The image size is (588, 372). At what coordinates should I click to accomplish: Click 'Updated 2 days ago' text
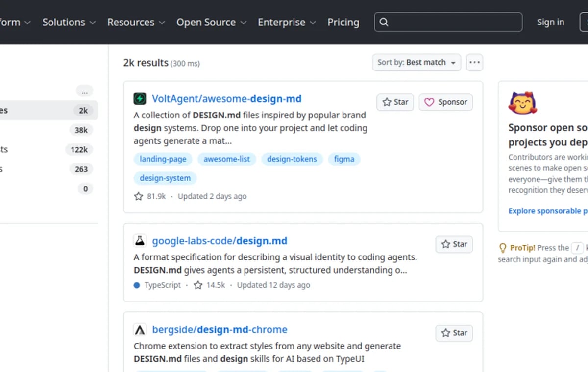click(x=212, y=196)
